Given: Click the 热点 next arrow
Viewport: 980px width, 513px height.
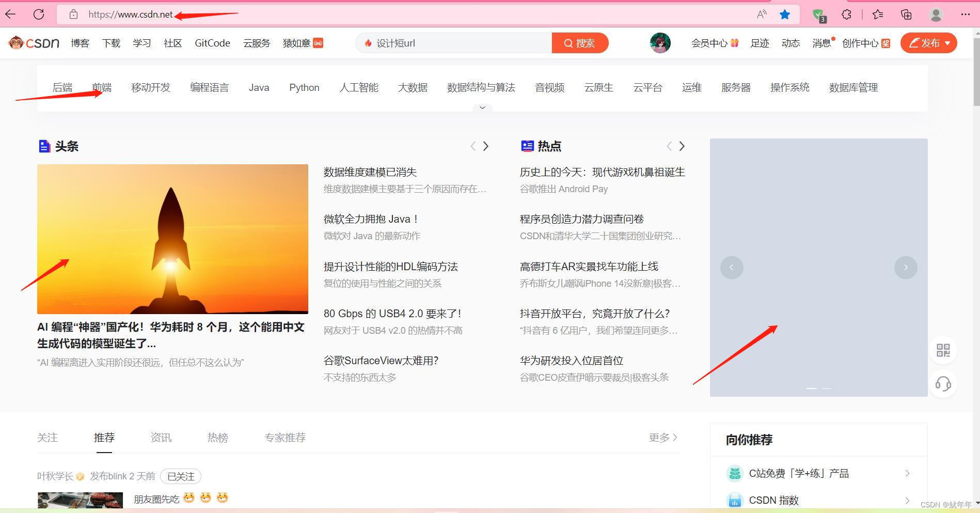Looking at the screenshot, I should [682, 146].
